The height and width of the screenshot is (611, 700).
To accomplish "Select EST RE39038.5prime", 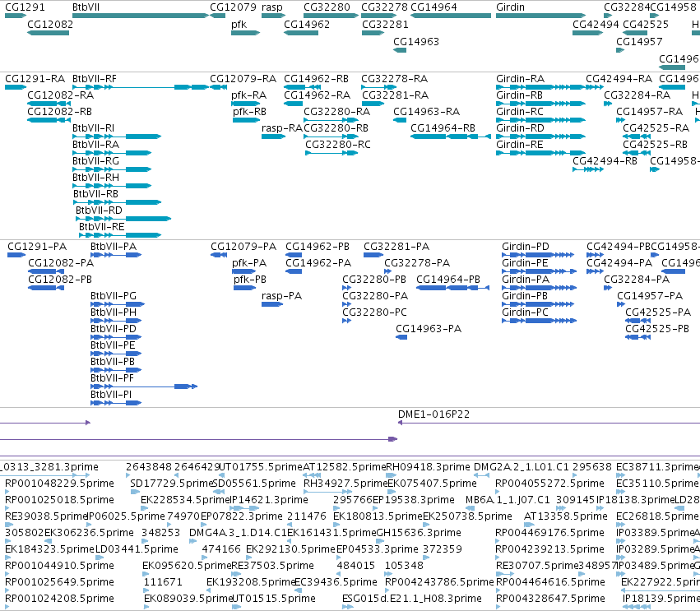I will (x=46, y=516).
